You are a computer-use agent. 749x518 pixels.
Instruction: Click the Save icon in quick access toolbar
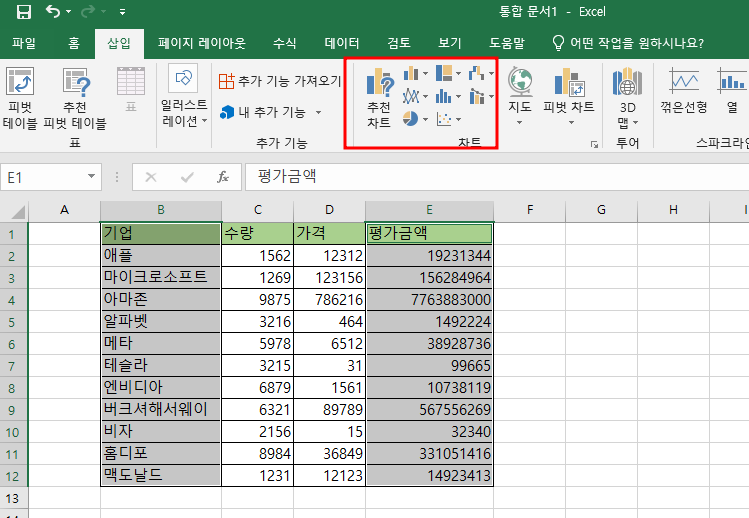[23, 11]
